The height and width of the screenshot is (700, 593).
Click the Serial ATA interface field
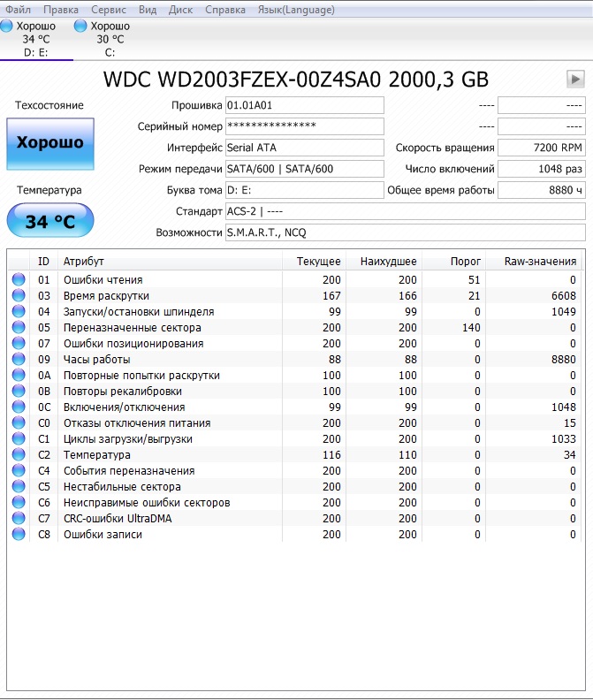point(305,148)
